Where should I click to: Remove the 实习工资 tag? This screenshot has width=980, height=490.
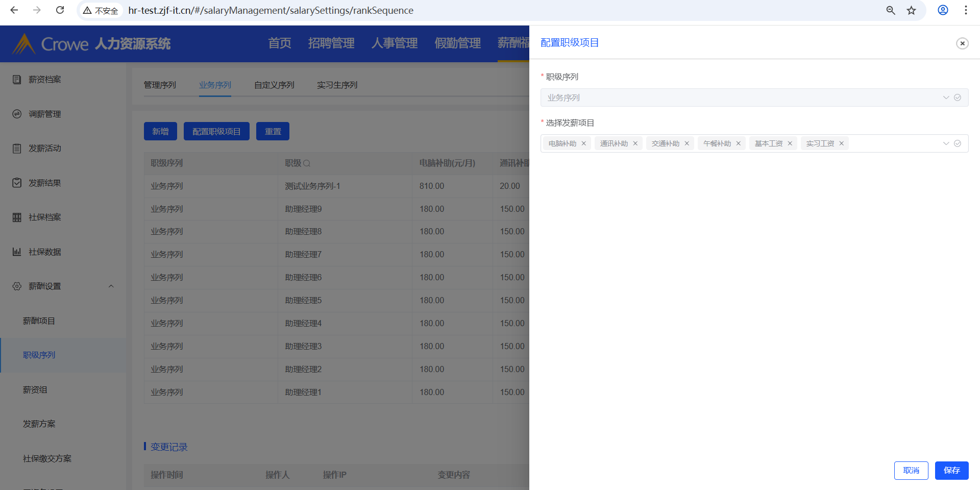[x=841, y=143]
